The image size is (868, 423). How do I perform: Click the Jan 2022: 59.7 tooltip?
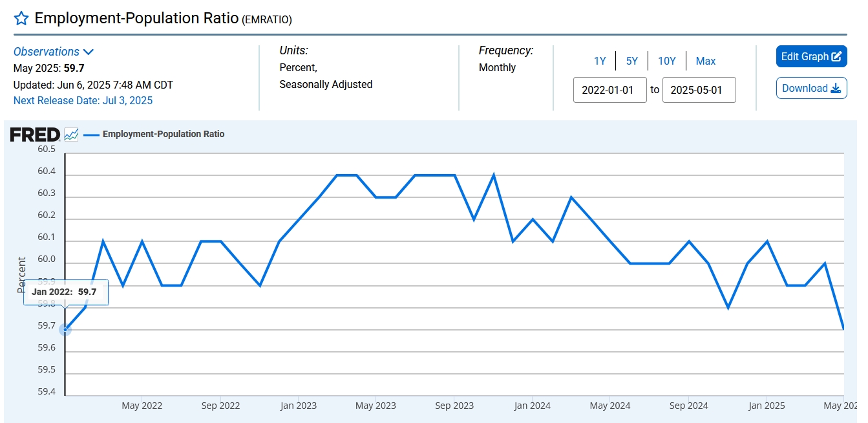click(x=65, y=292)
